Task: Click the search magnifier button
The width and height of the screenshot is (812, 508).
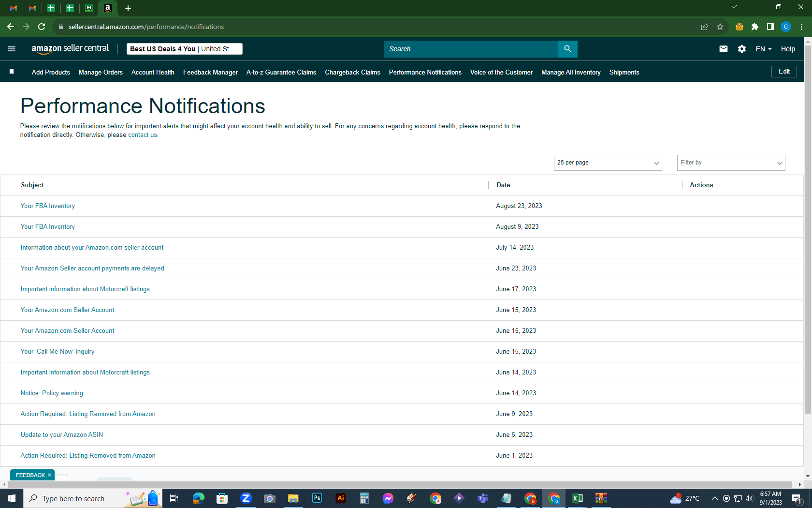Action: tap(567, 49)
